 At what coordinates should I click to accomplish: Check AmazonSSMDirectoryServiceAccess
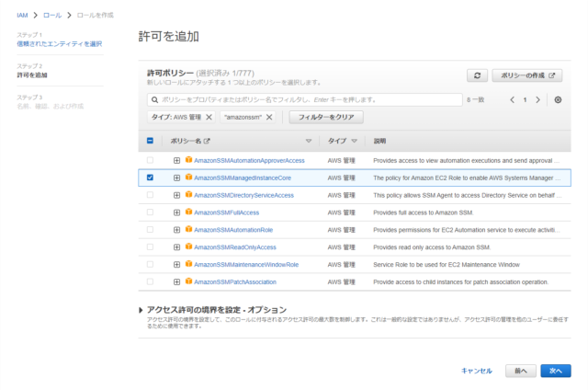coord(150,195)
